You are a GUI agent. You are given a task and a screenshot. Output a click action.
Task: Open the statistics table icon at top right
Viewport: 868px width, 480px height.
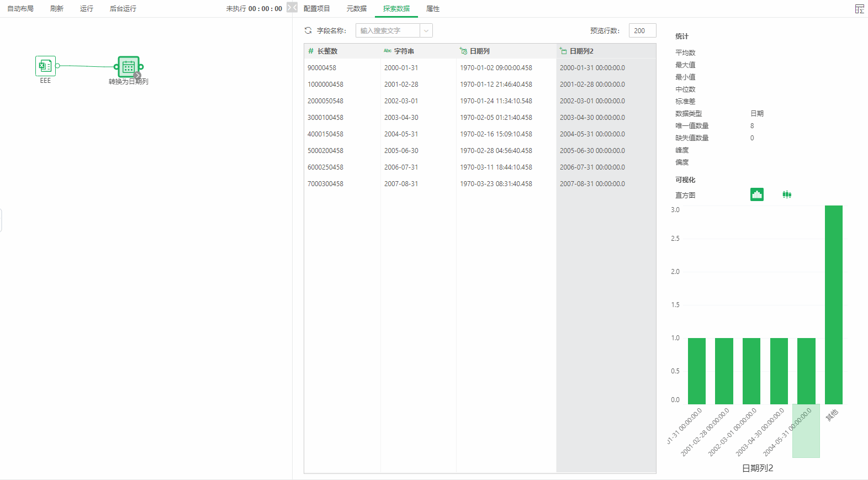pos(859,9)
